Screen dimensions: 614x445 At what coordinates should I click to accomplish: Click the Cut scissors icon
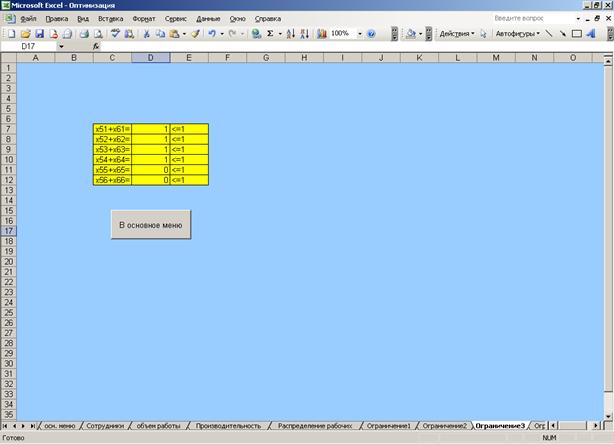(147, 33)
